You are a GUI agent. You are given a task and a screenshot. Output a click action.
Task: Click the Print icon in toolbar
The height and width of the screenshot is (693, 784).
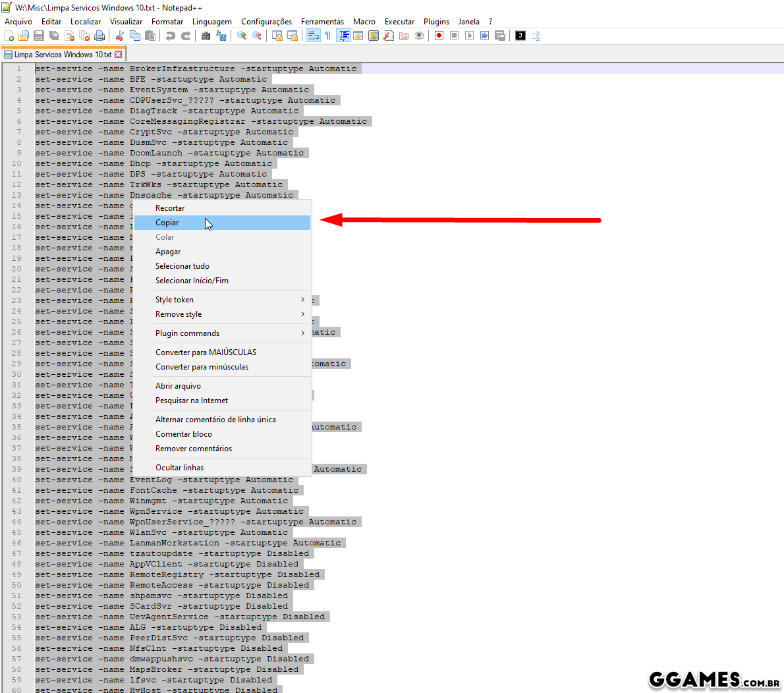pos(99,36)
